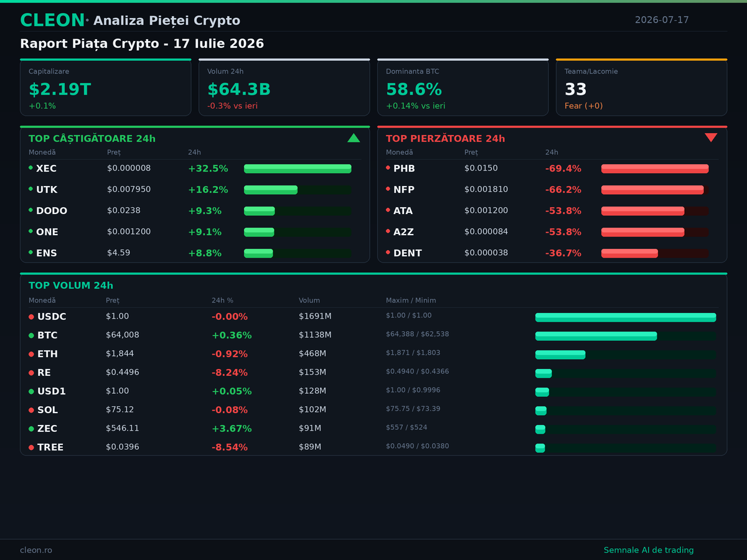This screenshot has height=560, width=747.
Task: Click the $557 / $524 high-low value
Action: [406, 427]
